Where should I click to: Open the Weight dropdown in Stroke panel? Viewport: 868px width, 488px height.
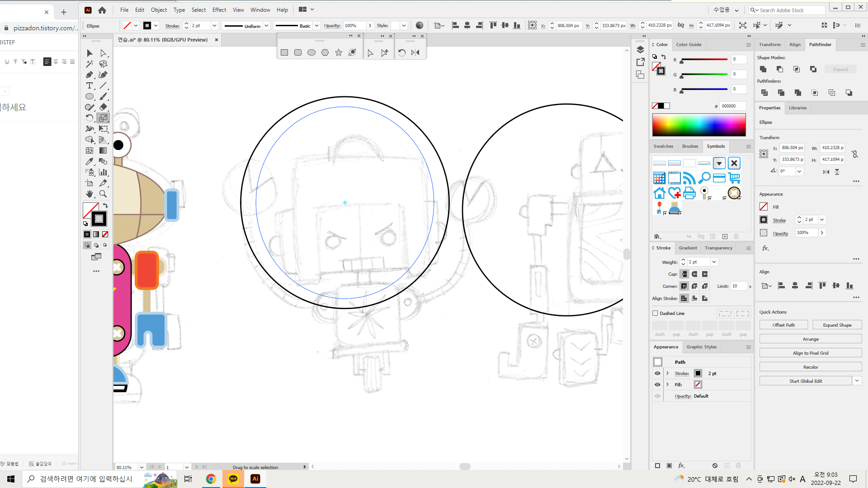[x=714, y=262]
